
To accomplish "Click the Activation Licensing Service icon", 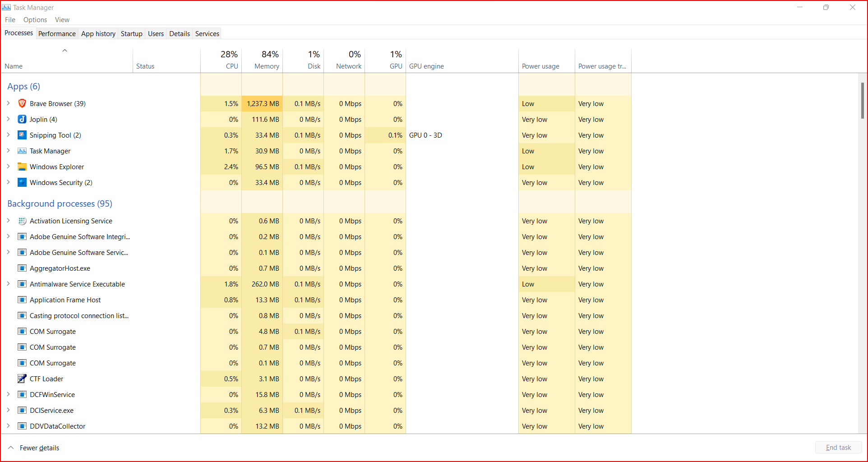I will click(22, 221).
